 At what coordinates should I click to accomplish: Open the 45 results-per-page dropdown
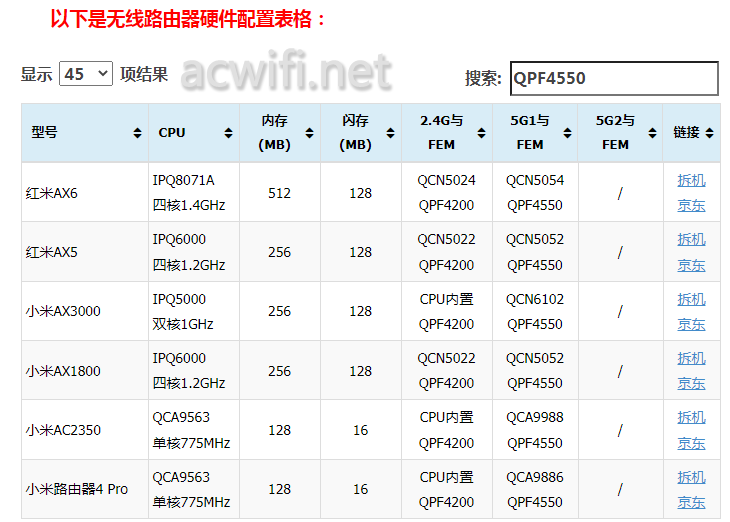tap(86, 74)
